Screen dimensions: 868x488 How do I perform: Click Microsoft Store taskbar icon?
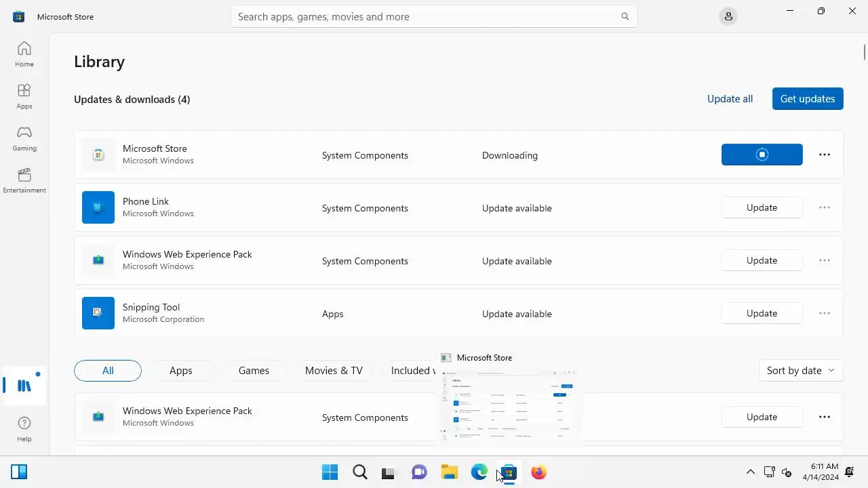click(509, 472)
